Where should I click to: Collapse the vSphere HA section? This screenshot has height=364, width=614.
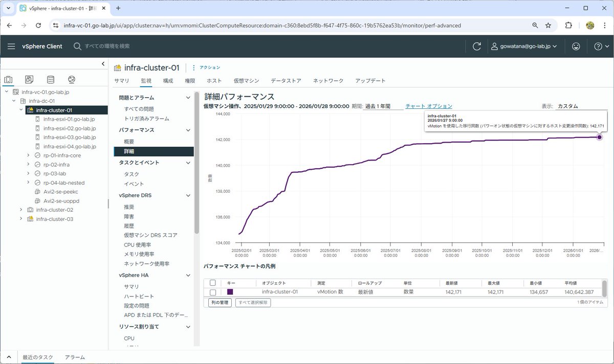tap(188, 275)
